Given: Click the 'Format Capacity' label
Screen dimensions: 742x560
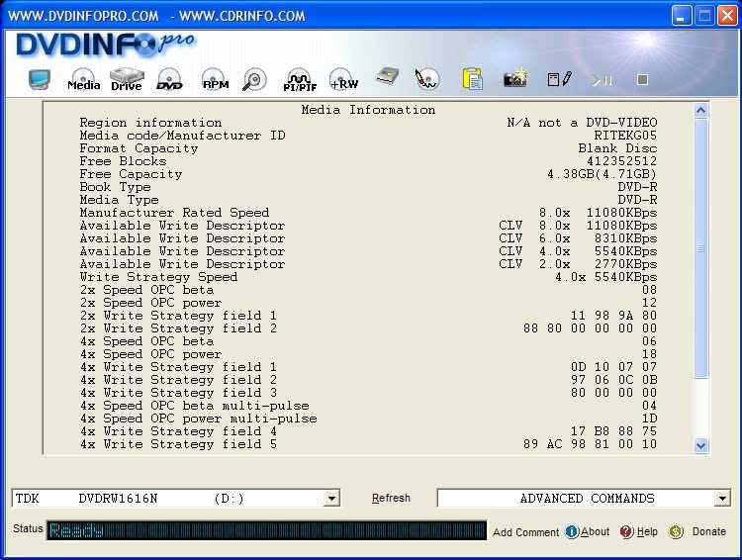Looking at the screenshot, I should tap(139, 148).
